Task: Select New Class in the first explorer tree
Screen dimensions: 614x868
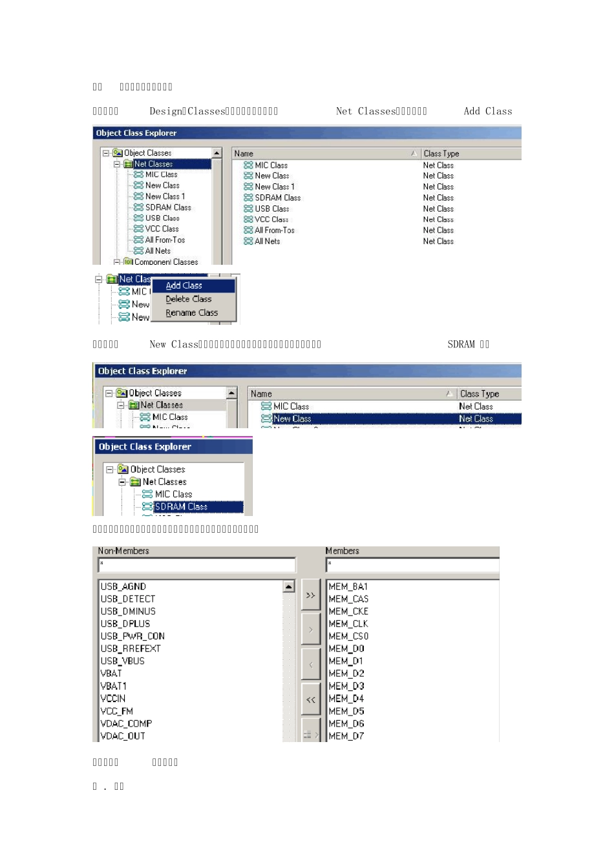Action: coord(162,185)
